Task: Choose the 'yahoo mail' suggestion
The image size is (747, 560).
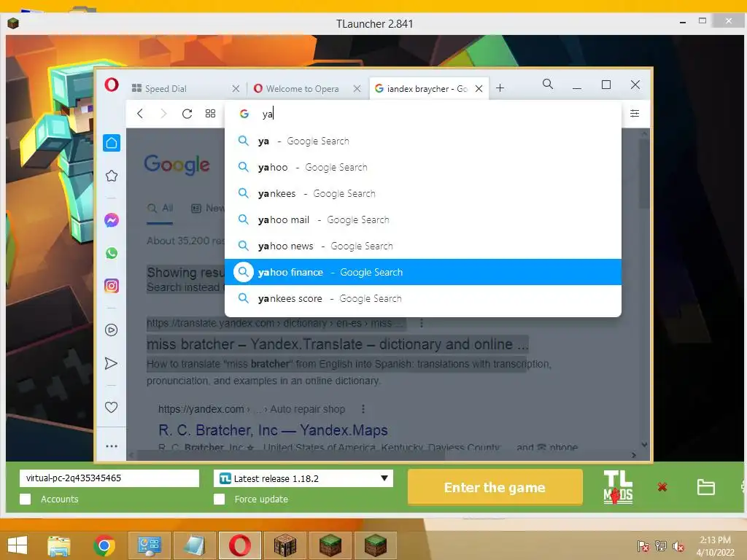Action: 423,219
